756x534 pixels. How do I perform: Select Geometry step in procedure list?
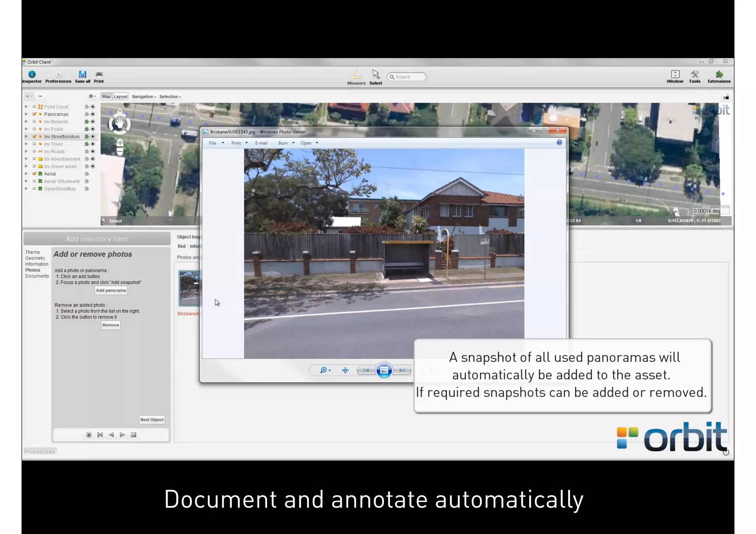tap(35, 258)
